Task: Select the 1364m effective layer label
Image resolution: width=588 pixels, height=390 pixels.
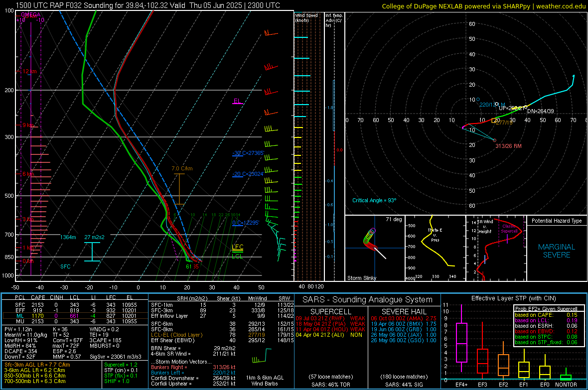Action: click(x=68, y=237)
